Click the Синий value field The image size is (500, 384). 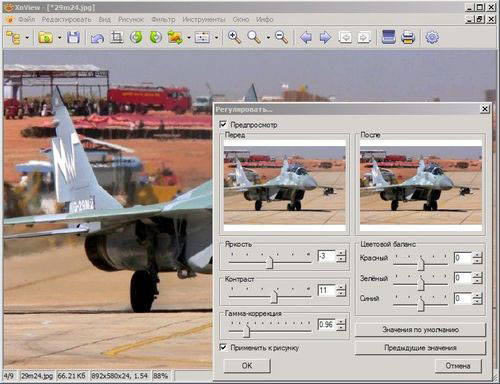(x=463, y=298)
